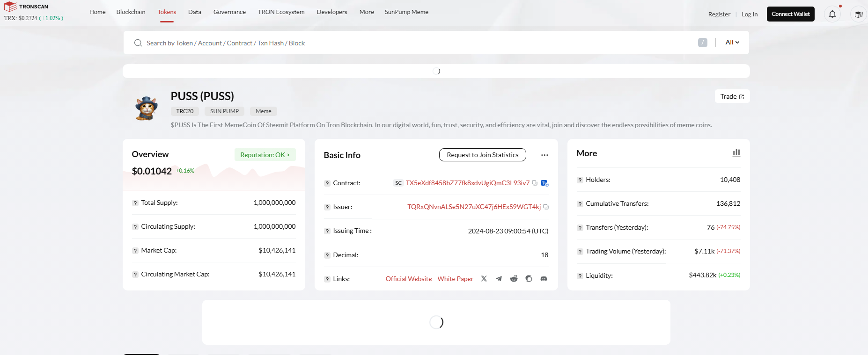
Task: Click the help icon next to Holders
Action: click(x=580, y=180)
